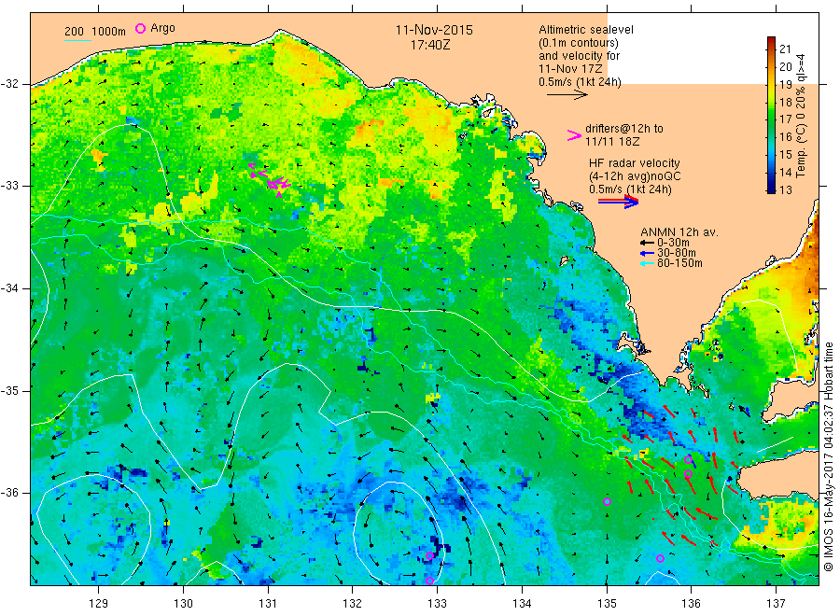Click the magenta drifter track cluster near 131°E
Viewport: 840px width, 616px height.
coord(271,180)
